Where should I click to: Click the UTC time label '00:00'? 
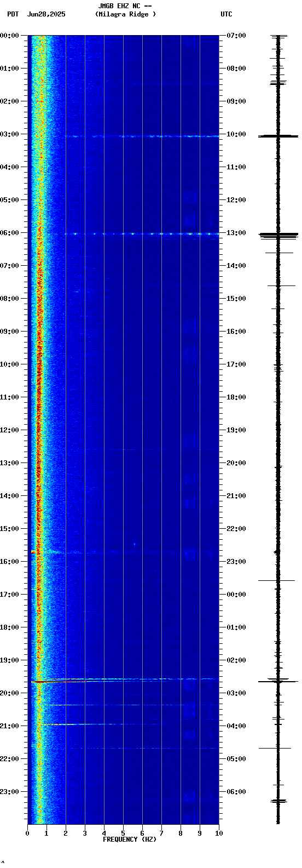[236, 595]
